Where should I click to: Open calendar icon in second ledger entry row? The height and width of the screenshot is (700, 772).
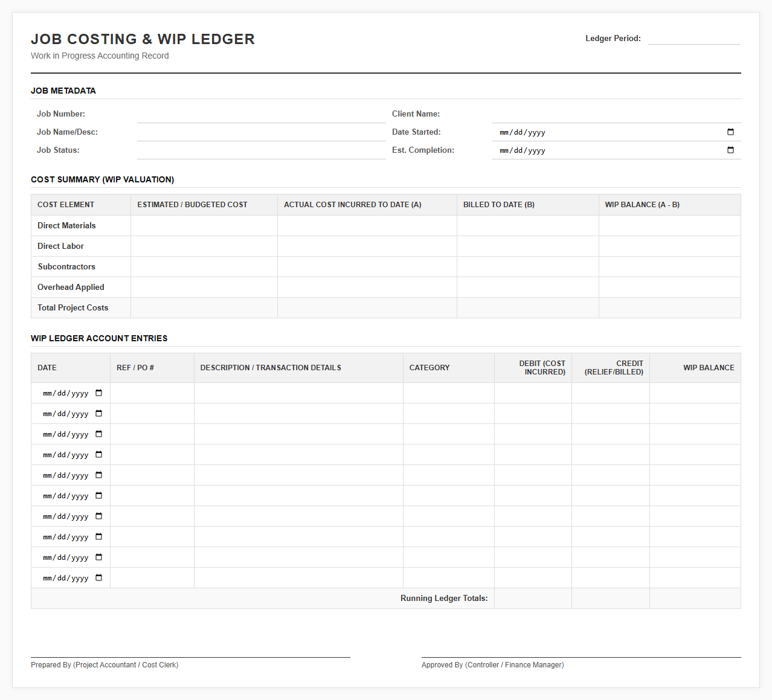point(99,413)
